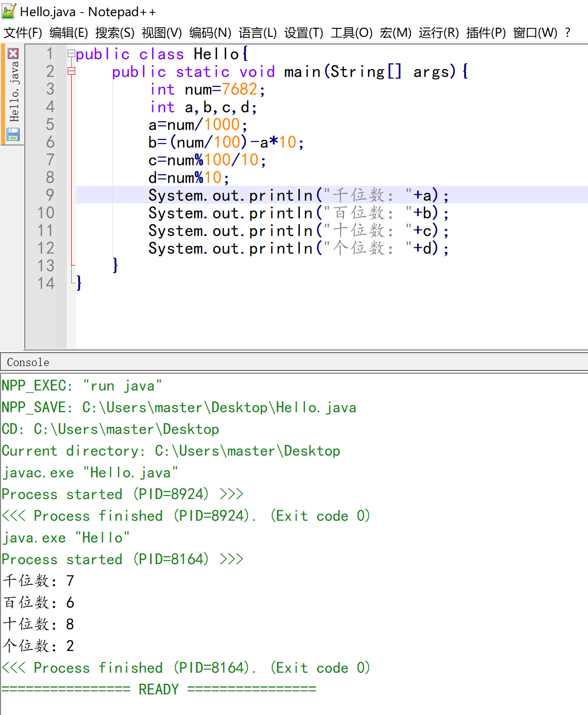
Task: Click 'Process finished (PID=8164)' console line
Action: coord(186,668)
